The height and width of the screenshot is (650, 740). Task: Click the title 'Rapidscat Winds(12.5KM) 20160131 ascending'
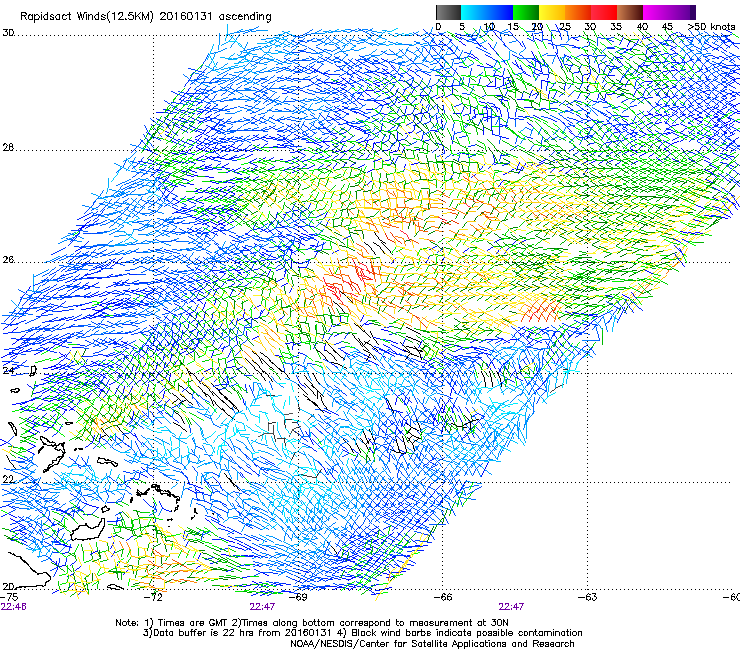coord(146,17)
